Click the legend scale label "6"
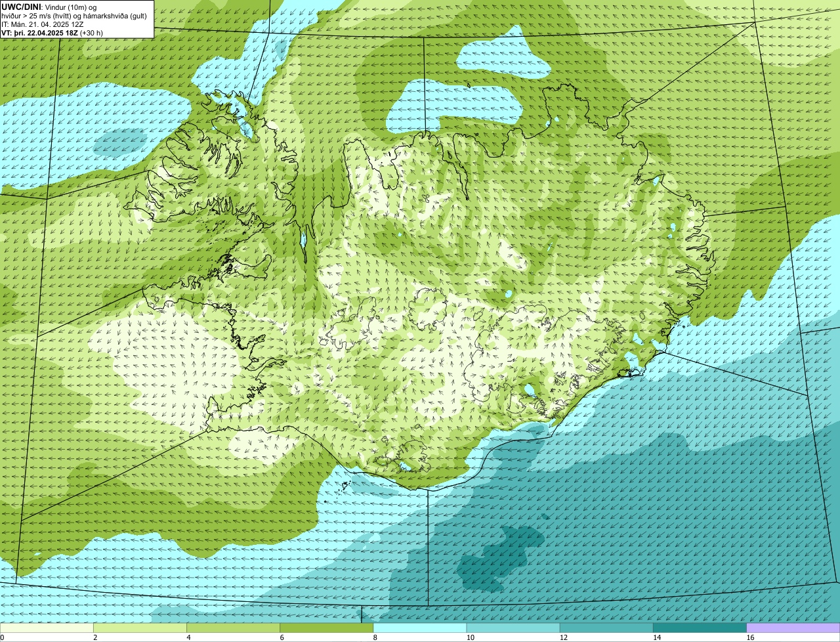Viewport: 840px width, 642px height. pos(282,637)
